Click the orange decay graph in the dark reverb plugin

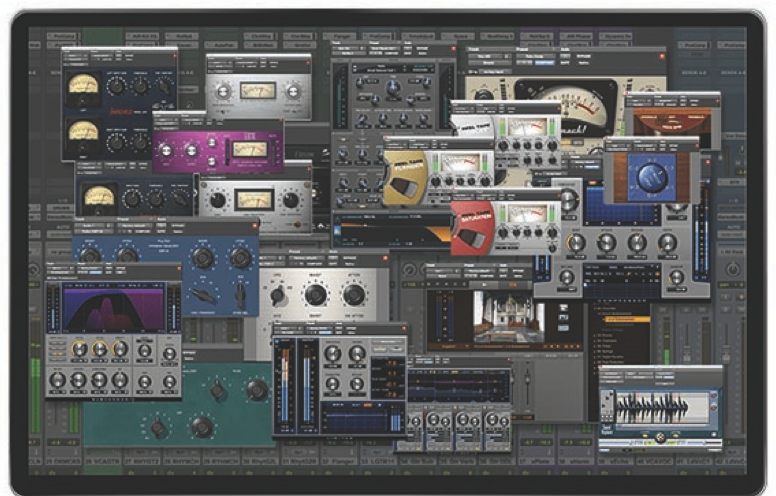coord(394,231)
